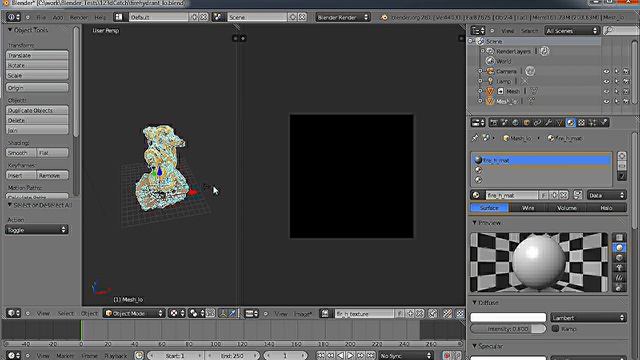Open the Add menu in the top bar
Image resolution: width=640 pixels, height=360 pixels.
(x=58, y=18)
